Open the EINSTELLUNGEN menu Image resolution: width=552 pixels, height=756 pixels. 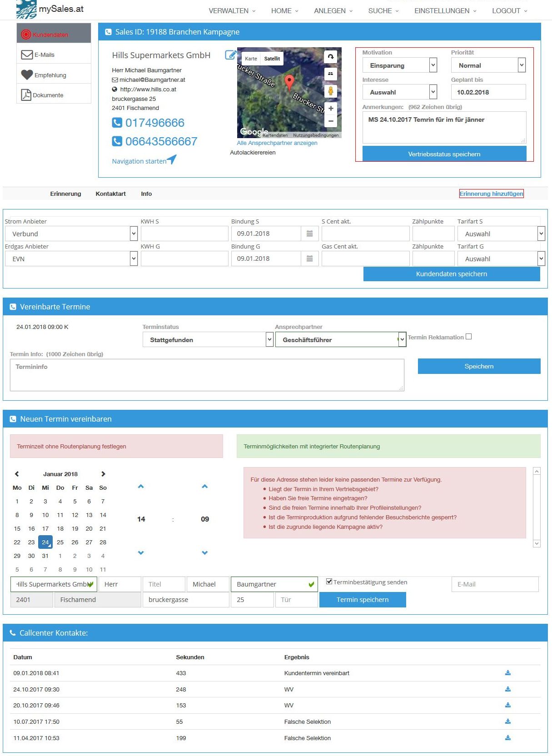(x=445, y=10)
